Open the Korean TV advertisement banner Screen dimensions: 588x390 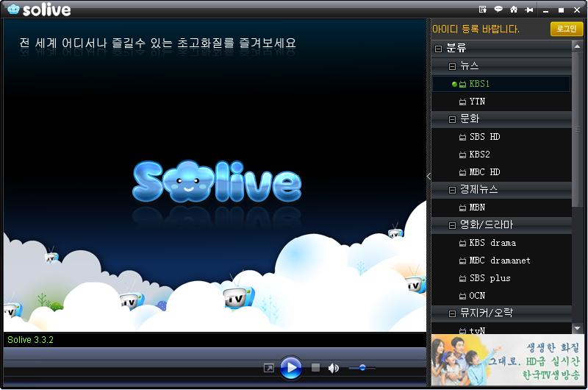pos(507,360)
